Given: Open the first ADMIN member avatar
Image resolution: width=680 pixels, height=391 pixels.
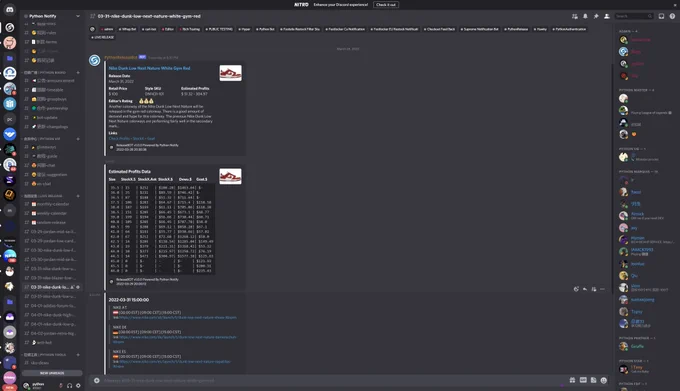Looking at the screenshot, I should 623,40.
